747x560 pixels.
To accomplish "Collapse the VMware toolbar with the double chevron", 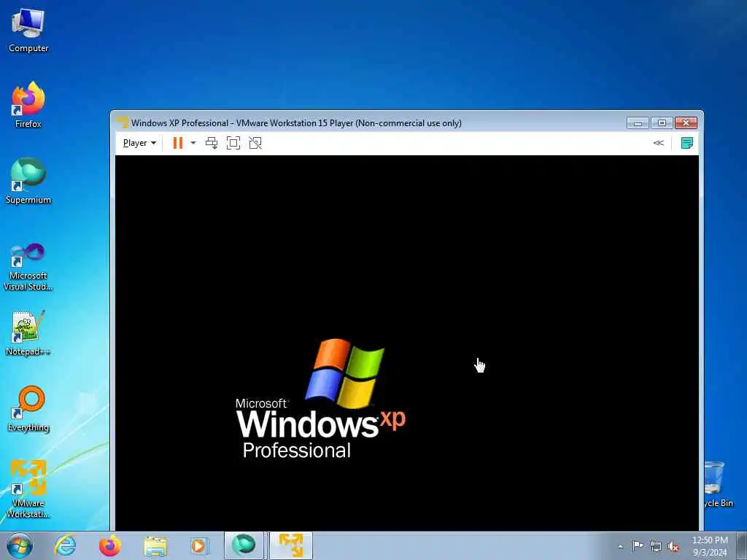I will coord(659,143).
